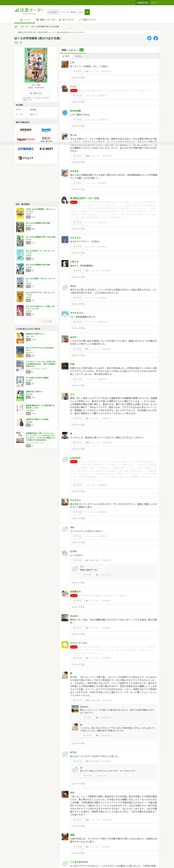Screen dimensions: 174x868
Task: Give ナイス to MrRの呼吸's review
Action: [77, 120]
